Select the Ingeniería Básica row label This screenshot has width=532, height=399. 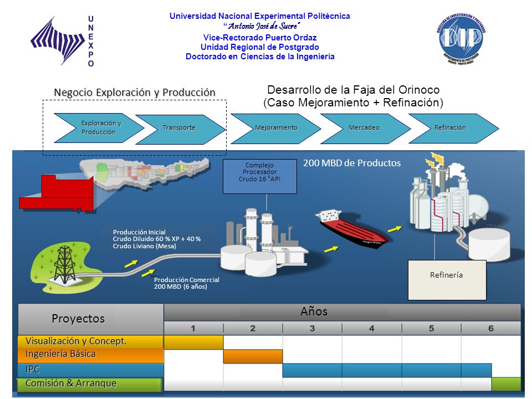coord(90,355)
